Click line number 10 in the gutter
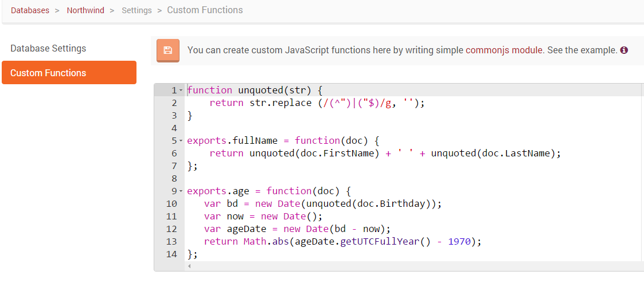644x283 pixels. [x=171, y=204]
